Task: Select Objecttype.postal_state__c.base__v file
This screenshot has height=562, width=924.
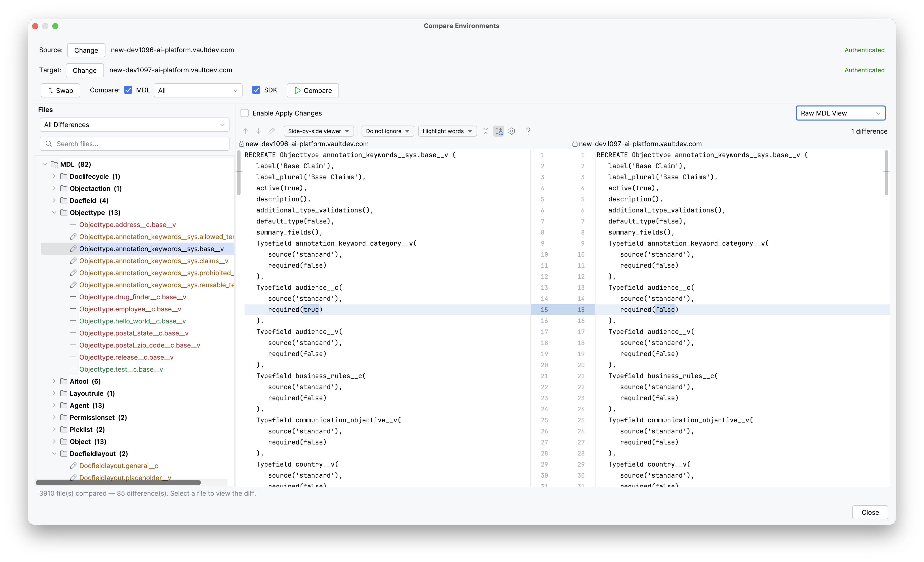Action: [134, 333]
